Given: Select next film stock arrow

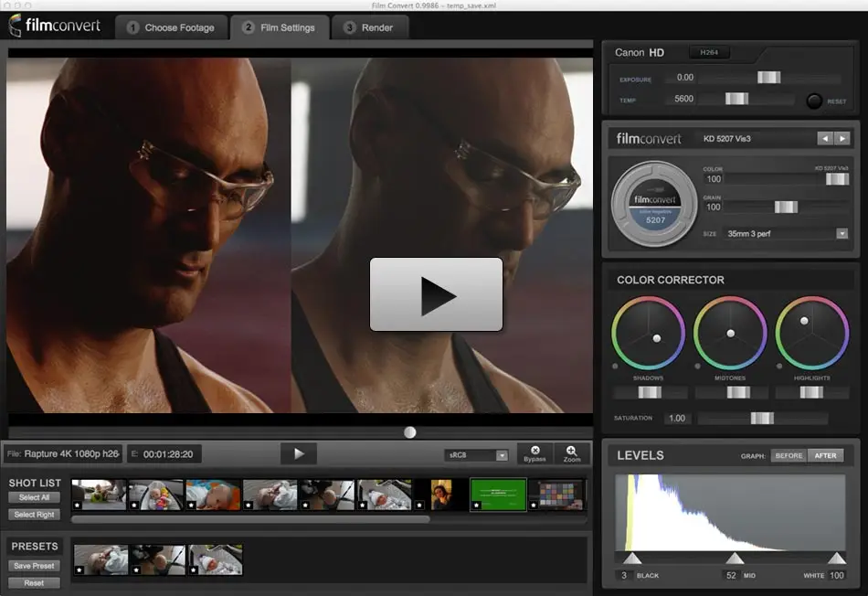Looking at the screenshot, I should tap(842, 138).
